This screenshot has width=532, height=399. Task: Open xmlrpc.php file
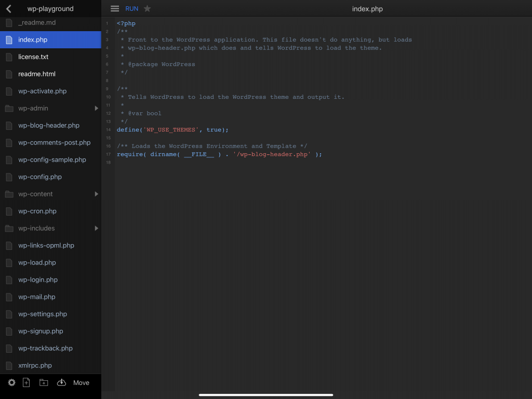[35, 366]
